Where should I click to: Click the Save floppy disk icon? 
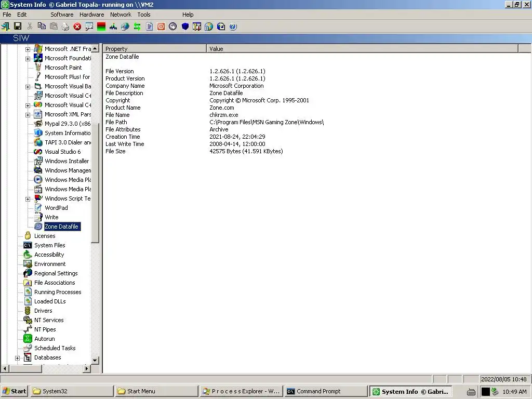(x=18, y=26)
